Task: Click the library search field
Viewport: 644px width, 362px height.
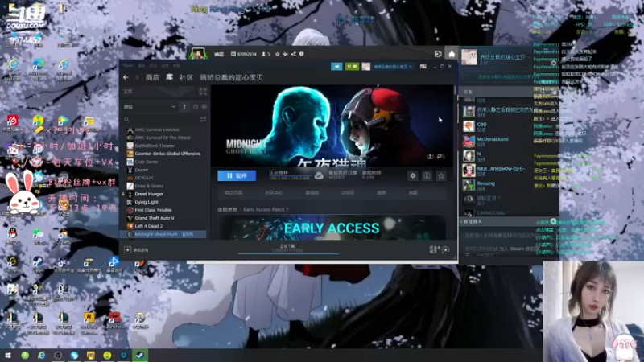Action: (x=160, y=119)
